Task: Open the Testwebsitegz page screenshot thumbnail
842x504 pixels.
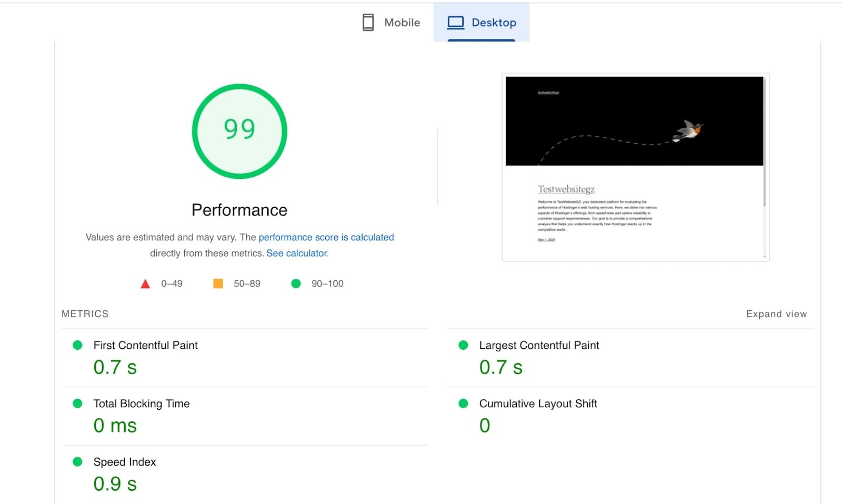Action: click(x=636, y=167)
